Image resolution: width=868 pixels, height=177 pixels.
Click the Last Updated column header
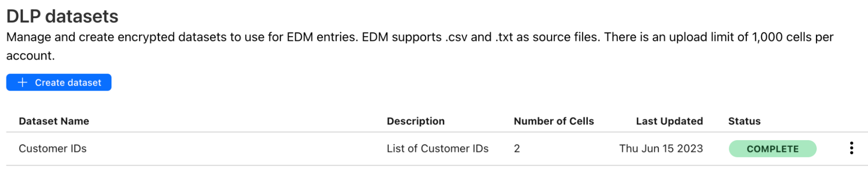669,121
